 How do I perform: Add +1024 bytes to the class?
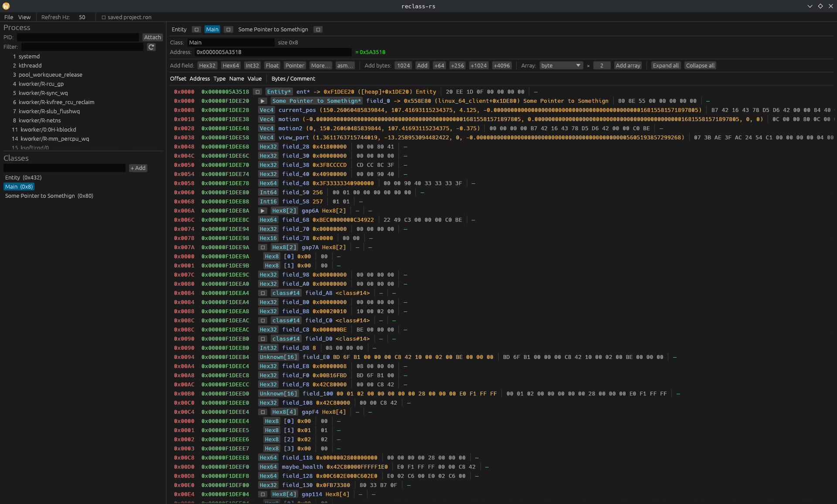[x=479, y=66]
